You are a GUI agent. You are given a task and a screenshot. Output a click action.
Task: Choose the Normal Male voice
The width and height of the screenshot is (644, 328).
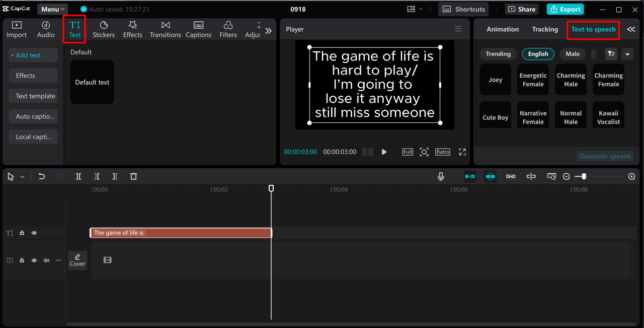pos(571,115)
